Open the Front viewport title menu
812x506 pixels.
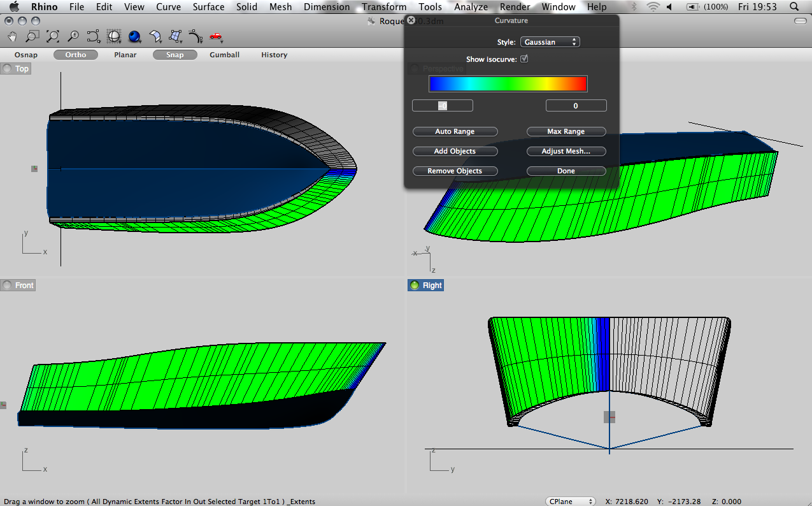coord(18,285)
